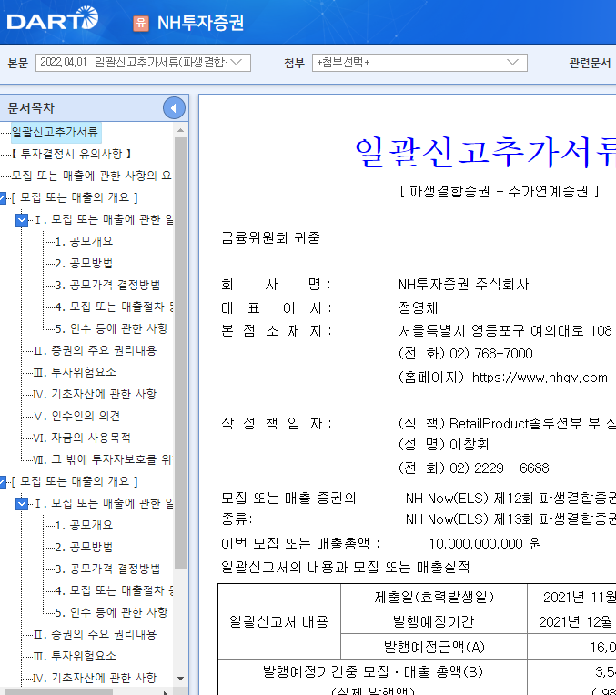This screenshot has width=616, height=695.
Task: Open first 3. 공모가격 결정방법 entry
Action: pos(107,285)
